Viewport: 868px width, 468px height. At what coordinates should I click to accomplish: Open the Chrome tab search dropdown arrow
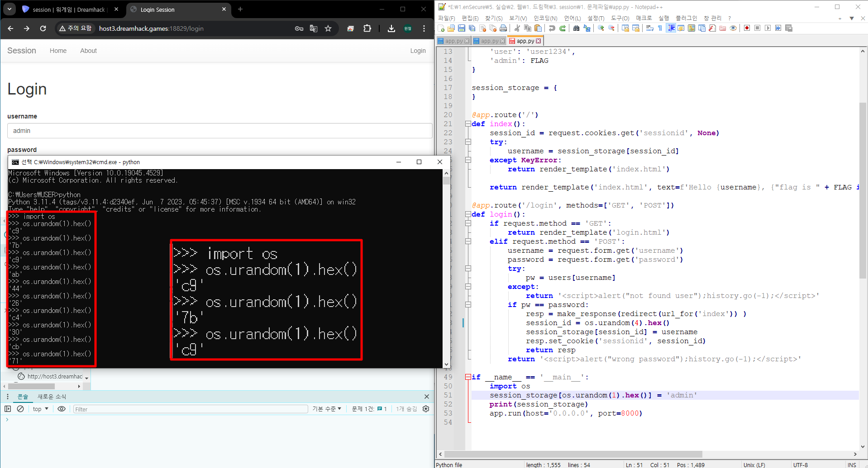tap(10, 9)
